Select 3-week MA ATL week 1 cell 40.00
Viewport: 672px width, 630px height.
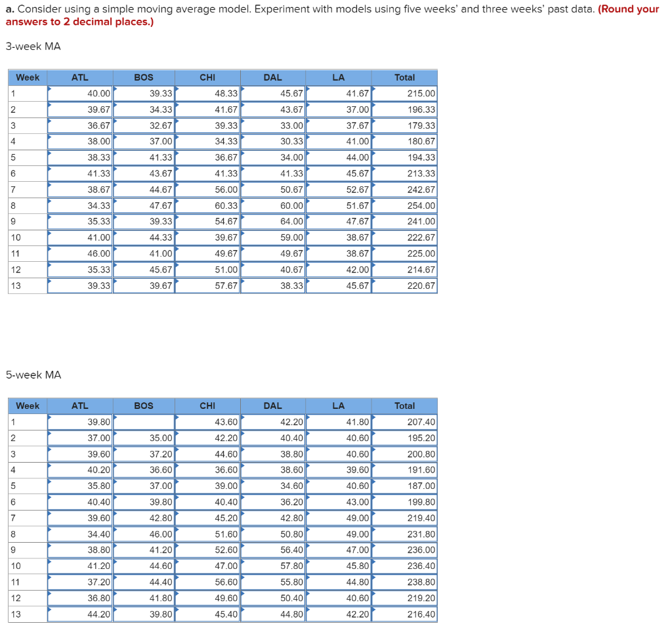[80, 93]
